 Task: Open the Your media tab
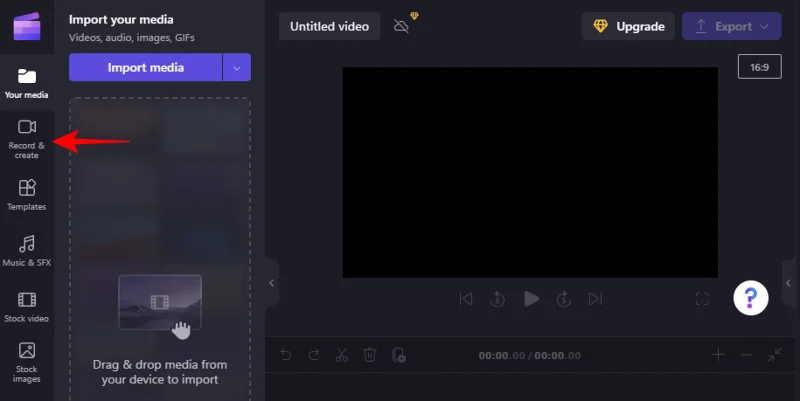point(27,83)
